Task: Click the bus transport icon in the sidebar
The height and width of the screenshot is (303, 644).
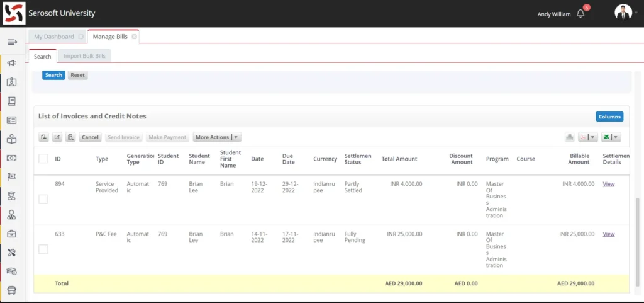Action: point(12,290)
